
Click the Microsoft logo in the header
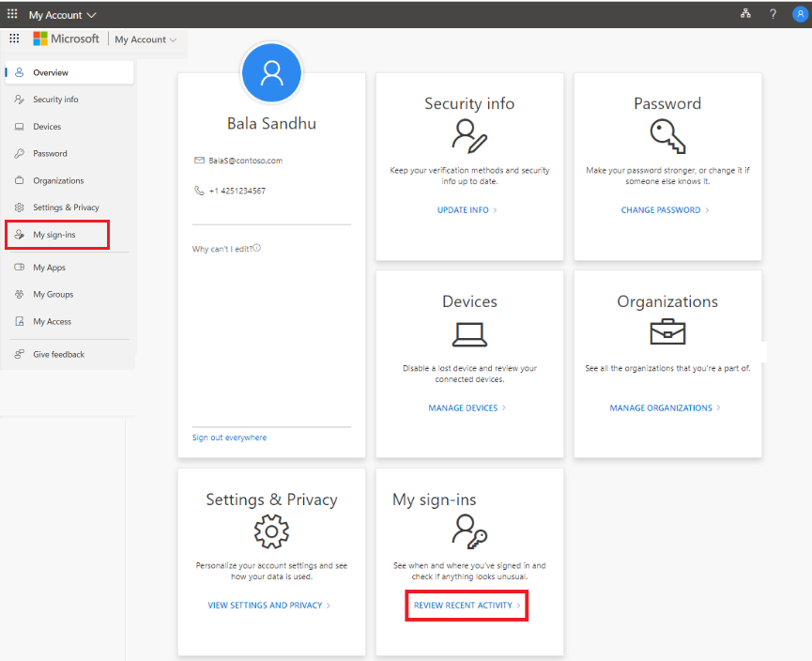point(66,38)
